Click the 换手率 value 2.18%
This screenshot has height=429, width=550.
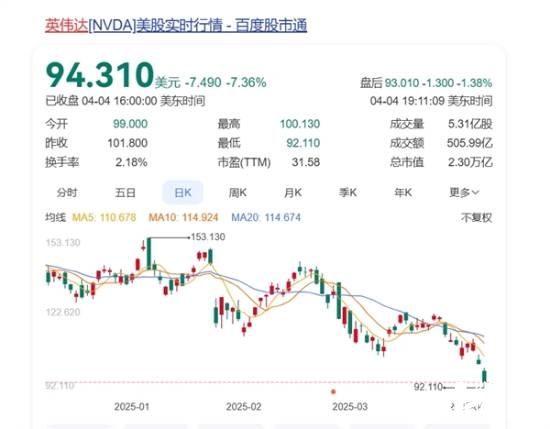131,162
